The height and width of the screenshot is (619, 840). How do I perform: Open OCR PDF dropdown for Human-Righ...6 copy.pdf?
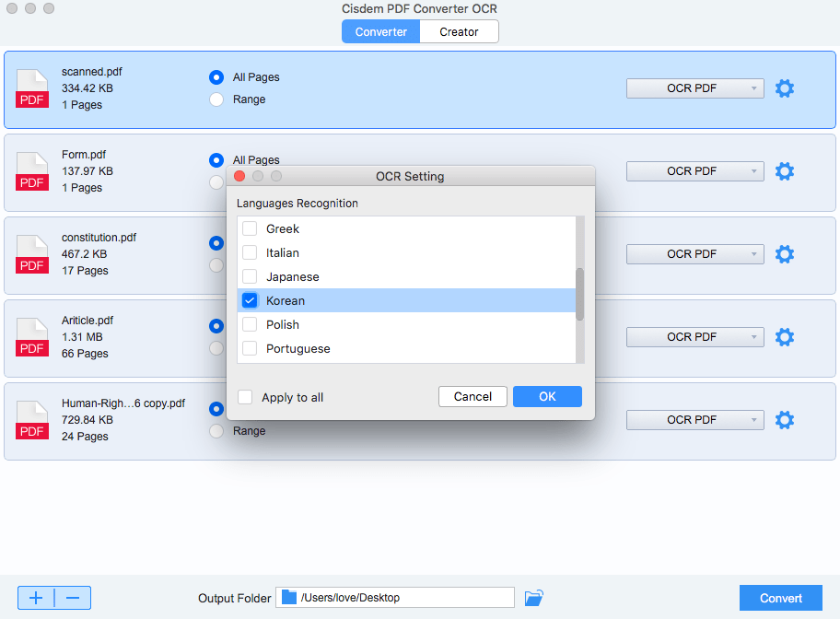click(694, 420)
